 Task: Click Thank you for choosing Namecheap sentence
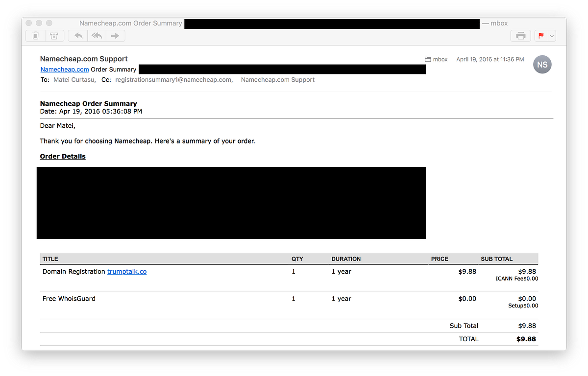[147, 141]
